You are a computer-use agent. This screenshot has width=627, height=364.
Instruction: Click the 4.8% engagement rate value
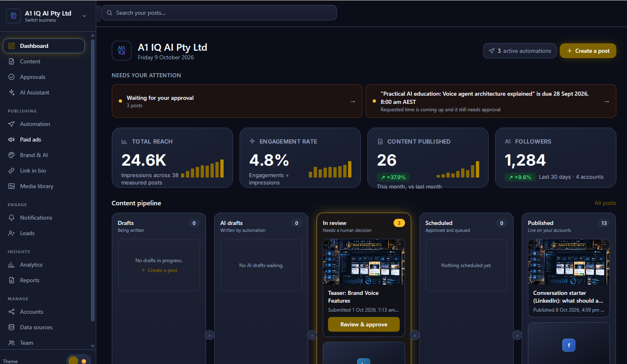coord(269,160)
